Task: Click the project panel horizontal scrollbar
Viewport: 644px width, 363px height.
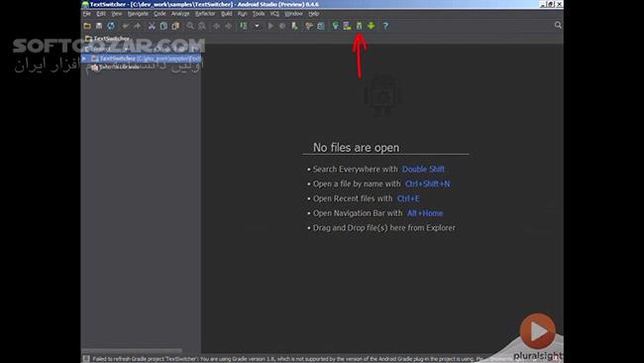Action: pos(132,351)
